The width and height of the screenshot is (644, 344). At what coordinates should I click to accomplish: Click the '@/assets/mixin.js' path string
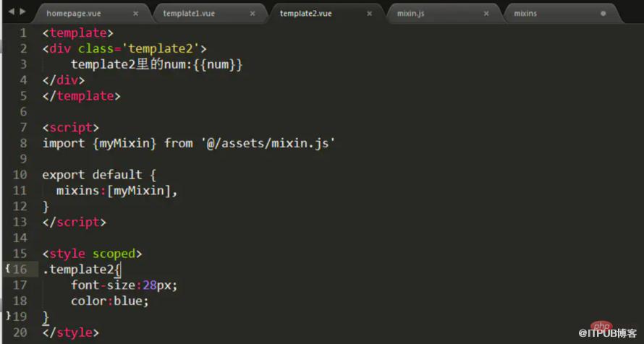[x=268, y=143]
